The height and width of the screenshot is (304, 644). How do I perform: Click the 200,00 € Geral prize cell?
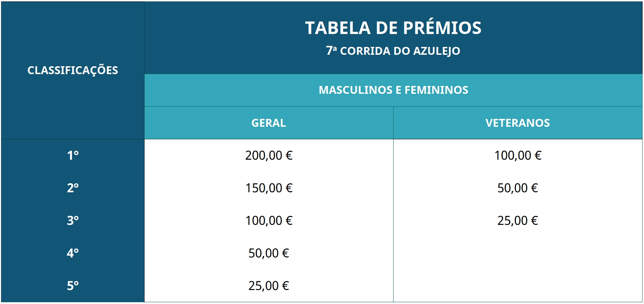click(x=269, y=155)
